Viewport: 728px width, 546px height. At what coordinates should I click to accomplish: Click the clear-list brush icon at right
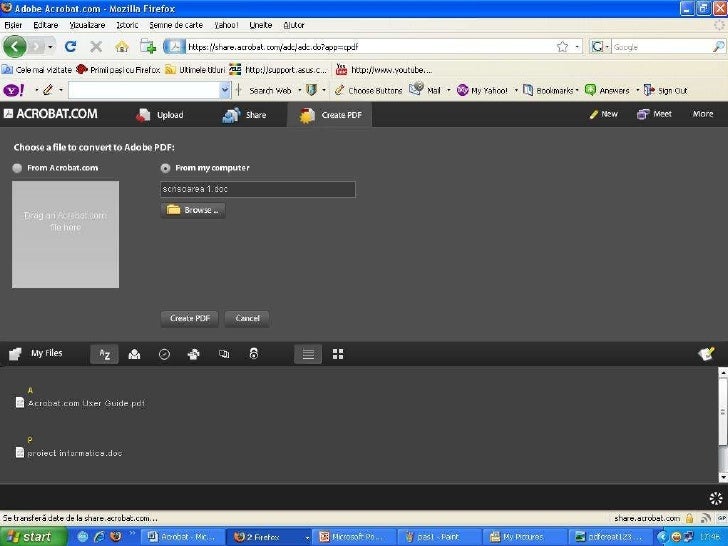point(706,354)
